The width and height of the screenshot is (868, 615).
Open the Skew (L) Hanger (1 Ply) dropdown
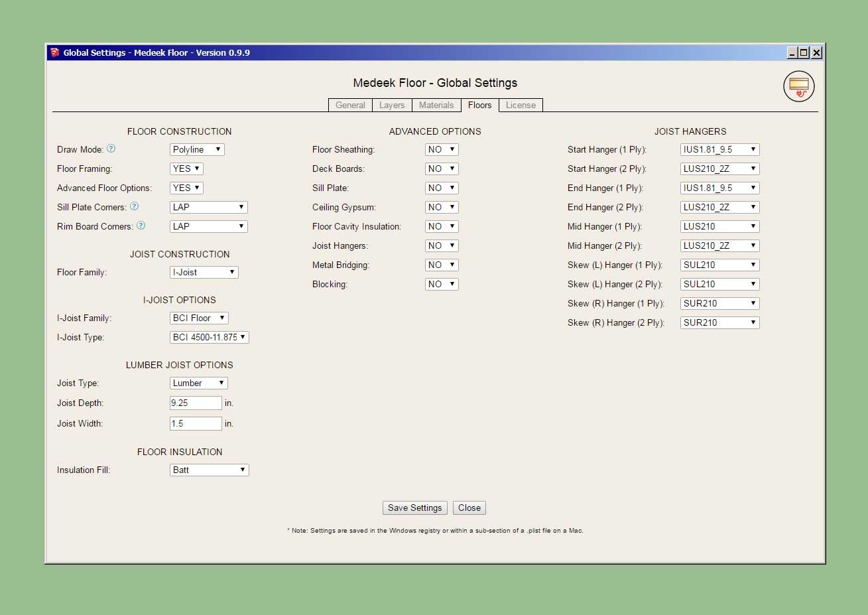pyautogui.click(x=720, y=265)
